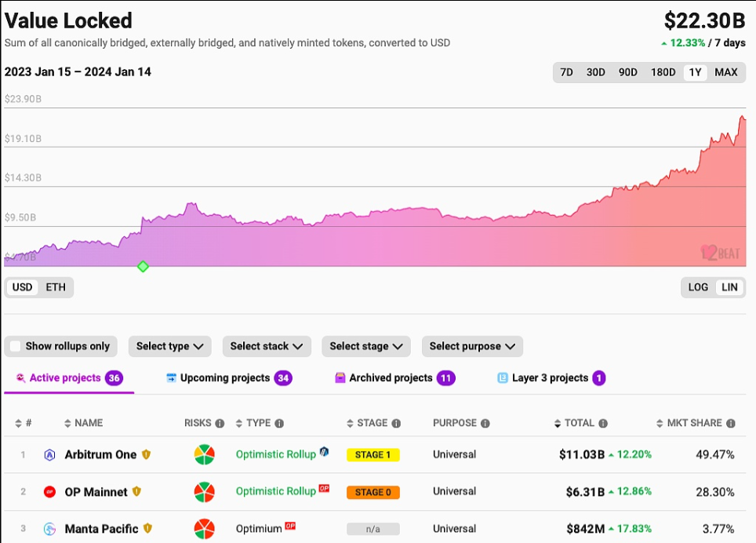
Task: Click the Manta Pacific logo icon
Action: coord(50,529)
